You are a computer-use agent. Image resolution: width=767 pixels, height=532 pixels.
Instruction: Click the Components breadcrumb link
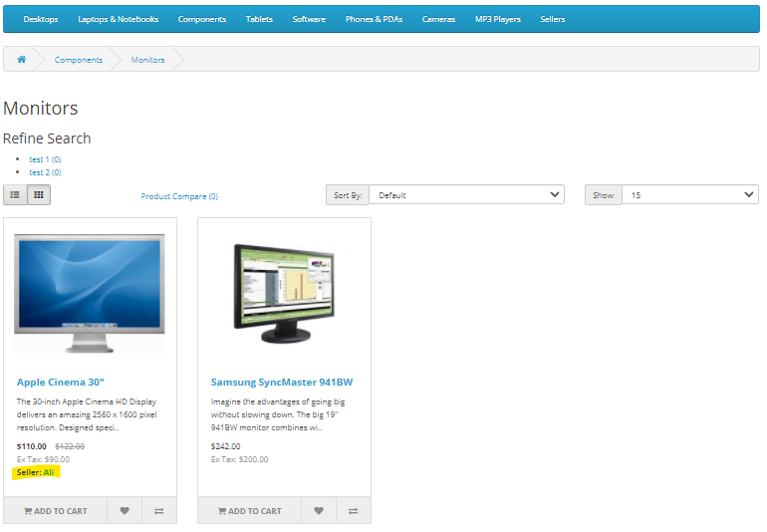[79, 60]
